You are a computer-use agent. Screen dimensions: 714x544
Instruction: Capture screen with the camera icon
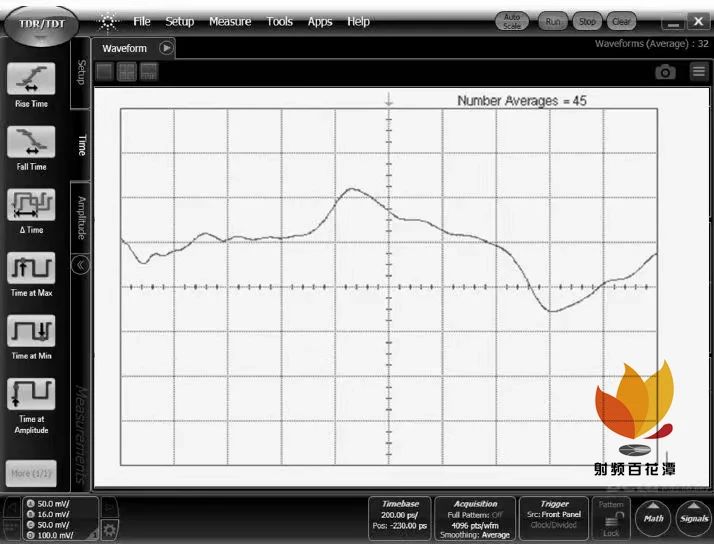click(x=665, y=72)
